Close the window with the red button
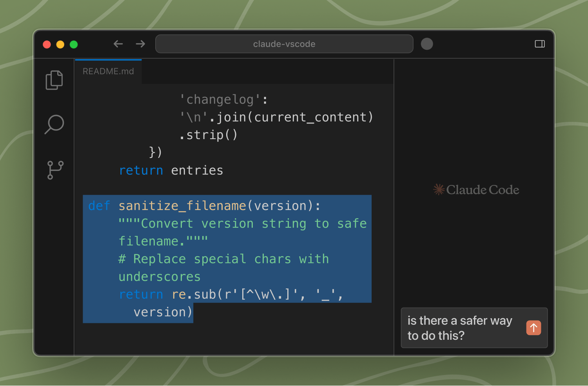The height and width of the screenshot is (386, 588). 47,44
